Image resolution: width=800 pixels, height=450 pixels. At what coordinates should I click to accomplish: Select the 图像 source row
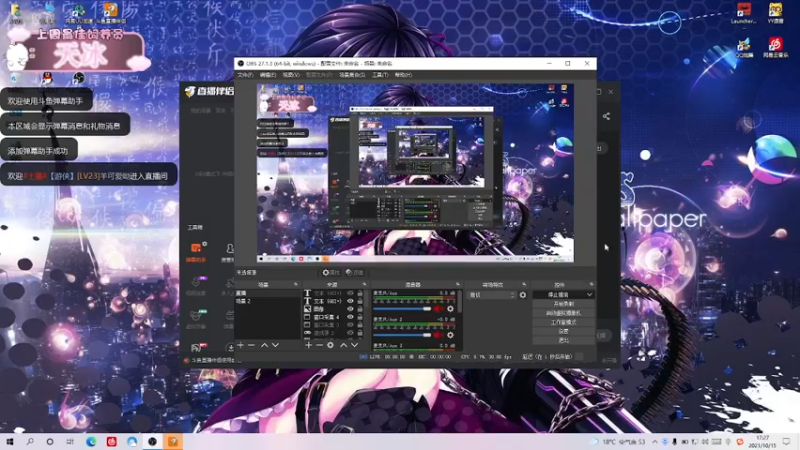coord(334,309)
